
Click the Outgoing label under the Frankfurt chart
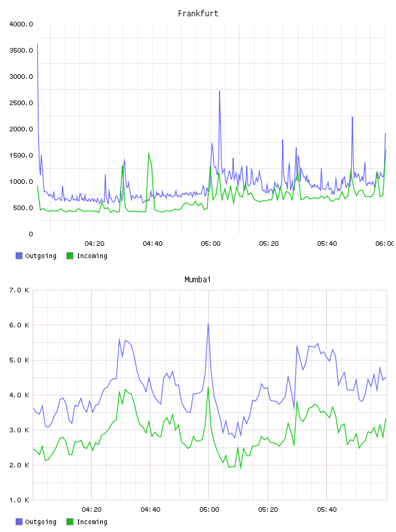pos(40,256)
